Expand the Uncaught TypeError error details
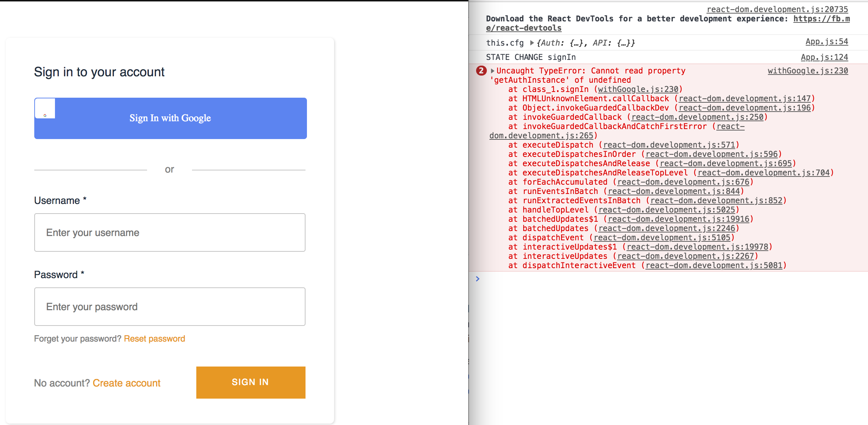The image size is (868, 425). [x=492, y=71]
